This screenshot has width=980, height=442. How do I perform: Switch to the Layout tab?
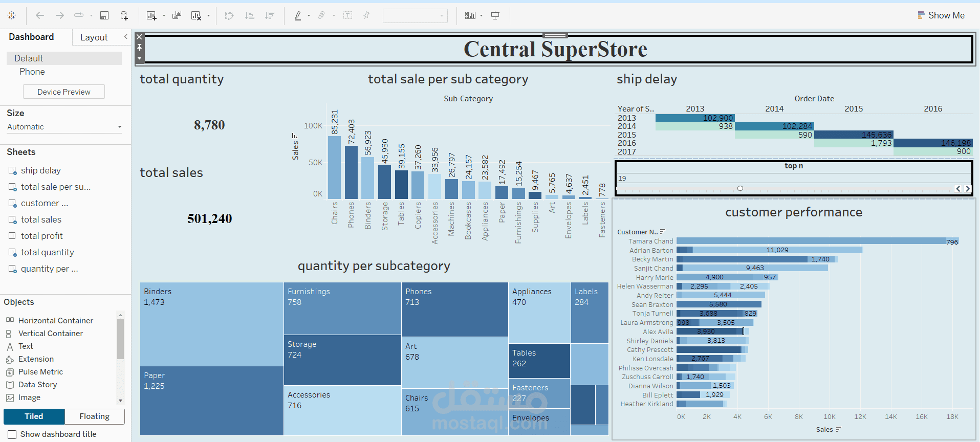[x=94, y=37]
